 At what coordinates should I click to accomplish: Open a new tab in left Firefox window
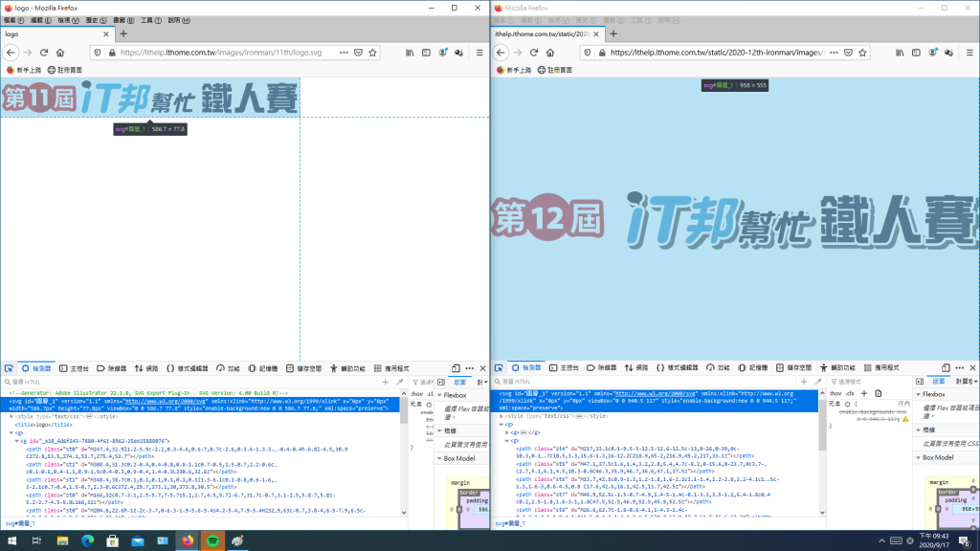123,33
